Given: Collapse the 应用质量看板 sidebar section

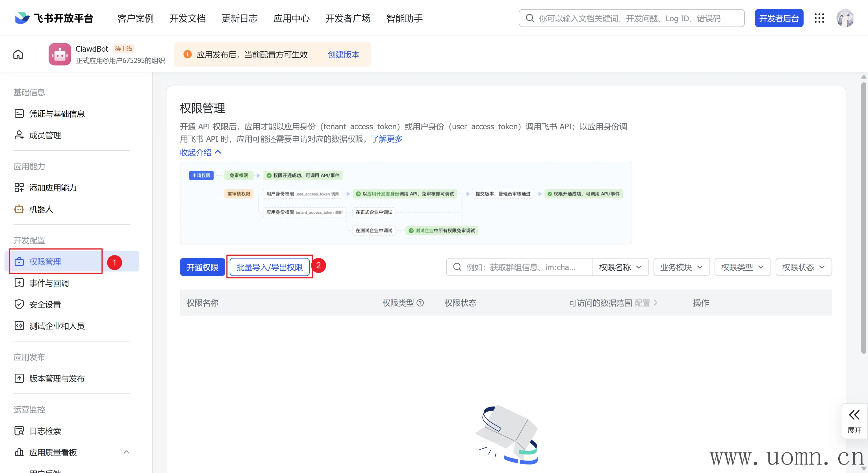Looking at the screenshot, I should click(126, 452).
